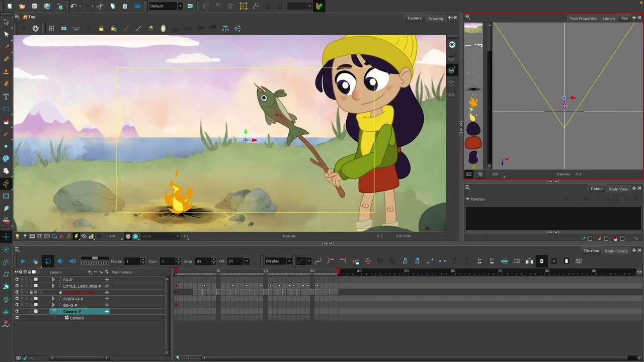Click the Start frame input field
644x362 pixels.
click(168, 261)
